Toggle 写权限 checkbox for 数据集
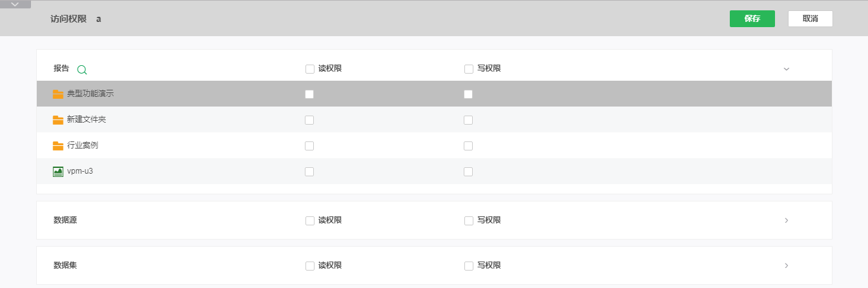The height and width of the screenshot is (288, 868). [x=469, y=266]
